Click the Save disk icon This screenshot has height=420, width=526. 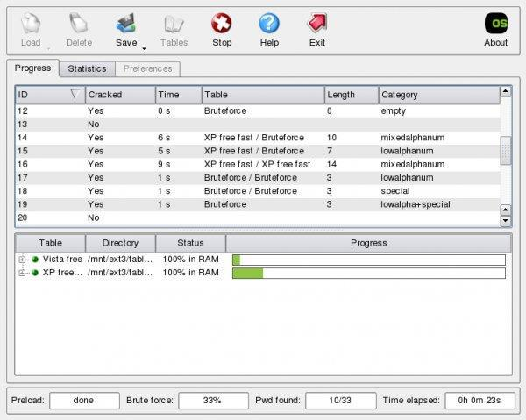(126, 23)
